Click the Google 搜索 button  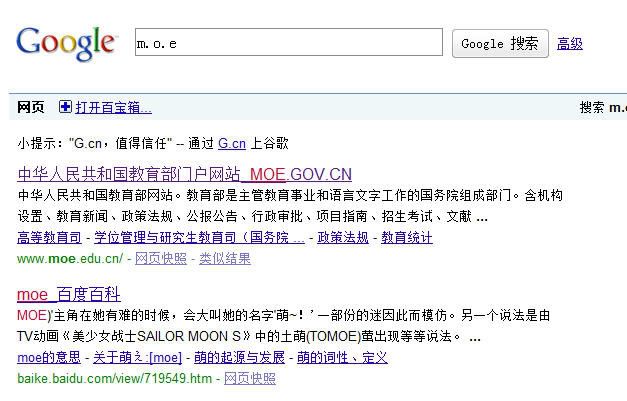500,43
